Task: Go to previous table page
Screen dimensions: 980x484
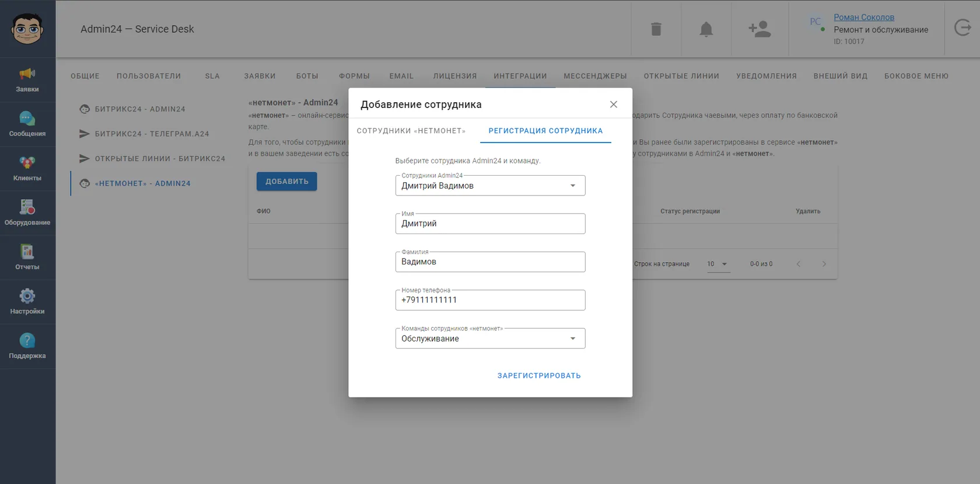Action: point(799,264)
